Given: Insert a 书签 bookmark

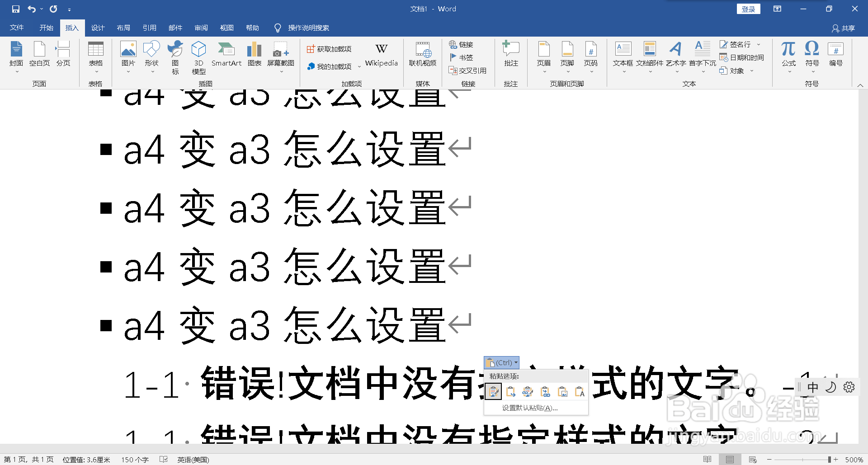Looking at the screenshot, I should coord(461,57).
